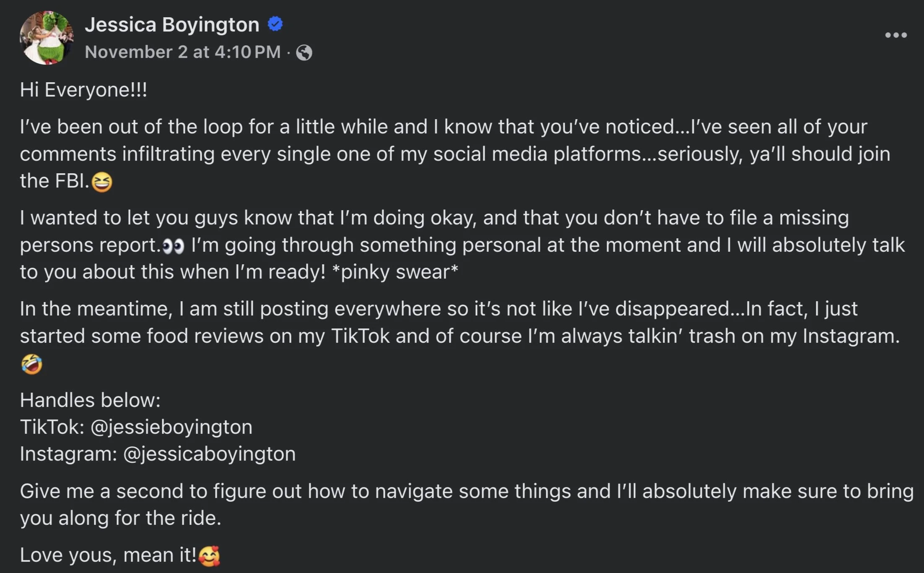924x573 pixels.
Task: Open the November 2 at 4:10 PM timestamp
Action: click(x=182, y=52)
